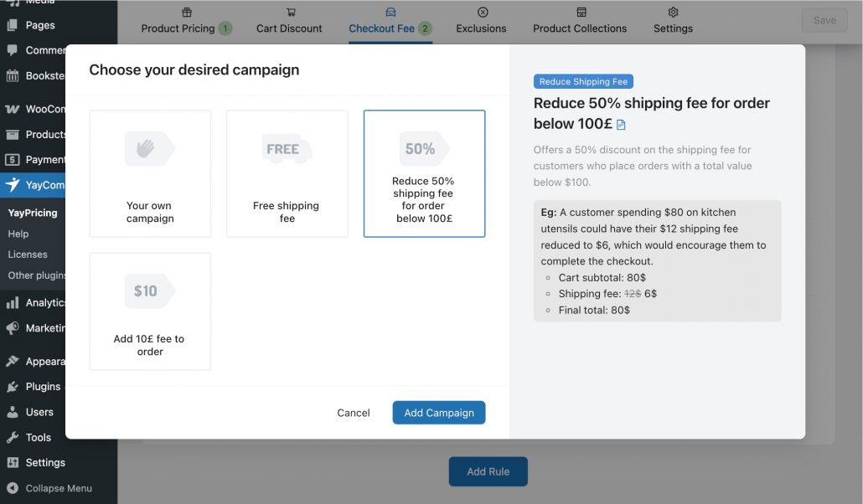Open the Product Pricing tab
This screenshot has width=863, height=504.
(186, 22)
